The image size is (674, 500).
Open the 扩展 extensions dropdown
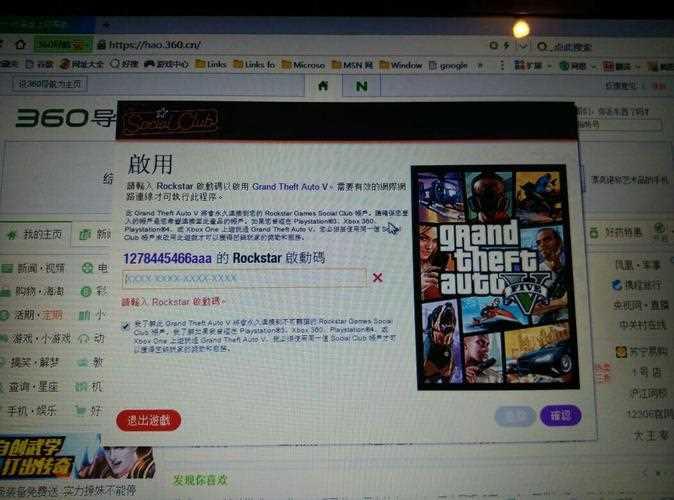(x=533, y=66)
